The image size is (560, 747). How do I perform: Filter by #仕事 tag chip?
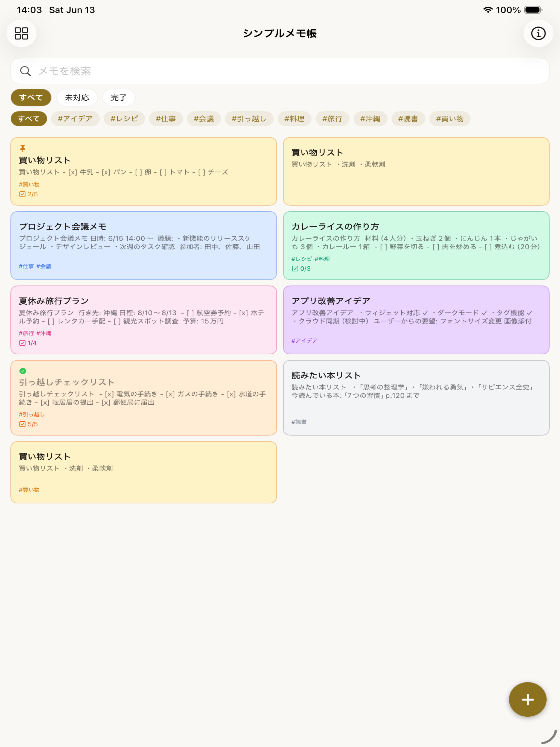(166, 119)
